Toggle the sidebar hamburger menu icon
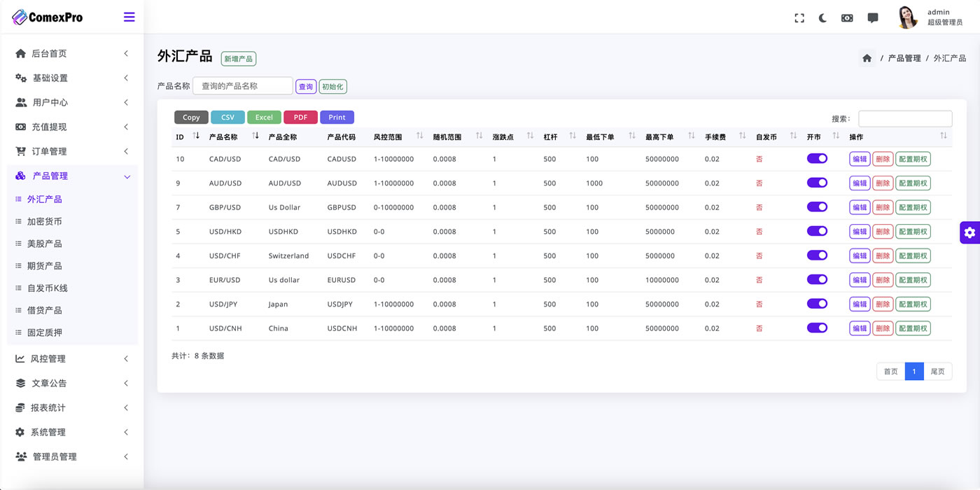Image resolution: width=980 pixels, height=490 pixels. click(129, 17)
